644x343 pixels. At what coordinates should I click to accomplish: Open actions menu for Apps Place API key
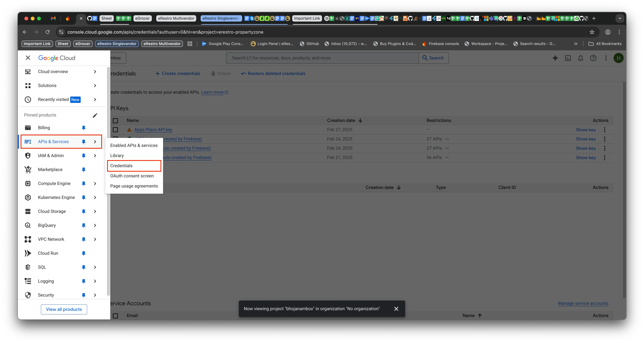[x=605, y=130]
